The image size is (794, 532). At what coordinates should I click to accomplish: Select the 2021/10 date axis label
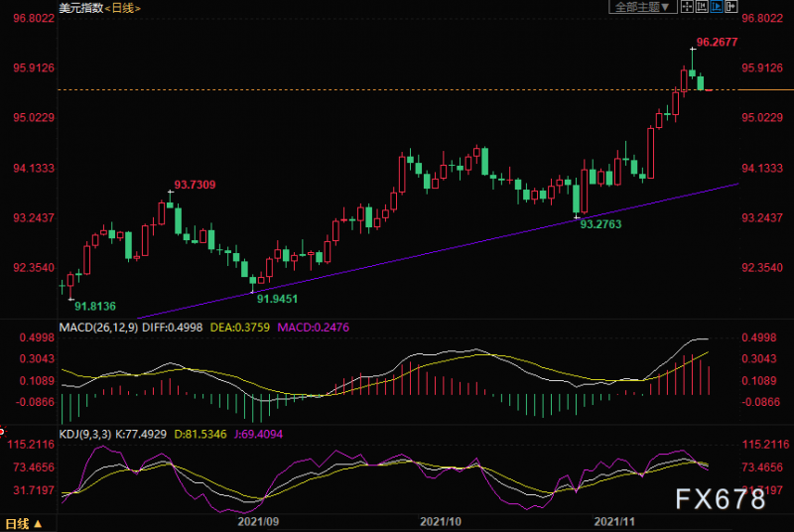(x=441, y=521)
